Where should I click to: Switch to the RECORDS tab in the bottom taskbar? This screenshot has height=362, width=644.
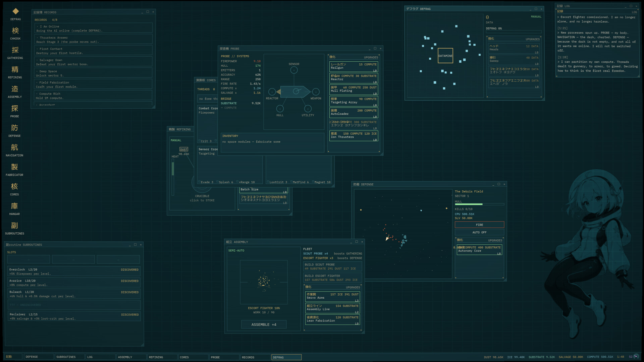[x=255, y=357]
